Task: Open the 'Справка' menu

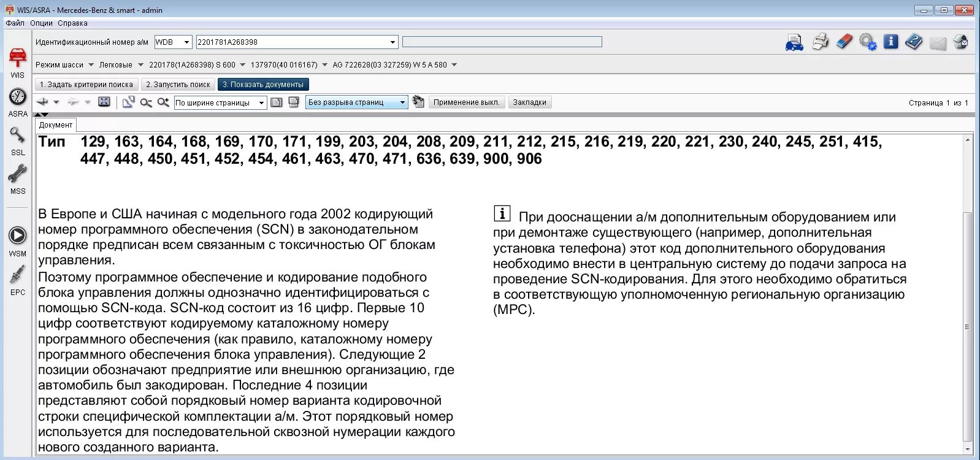Action: tap(72, 23)
